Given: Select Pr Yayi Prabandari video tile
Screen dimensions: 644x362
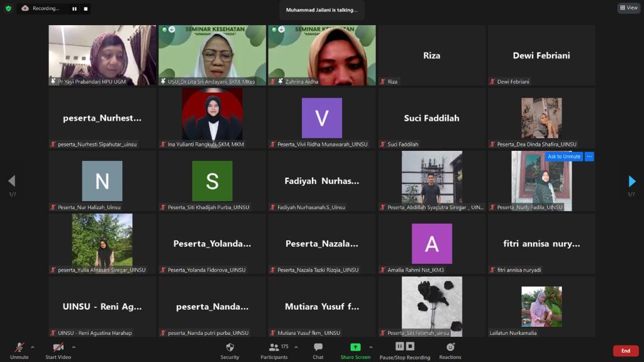Looking at the screenshot, I should point(103,55).
